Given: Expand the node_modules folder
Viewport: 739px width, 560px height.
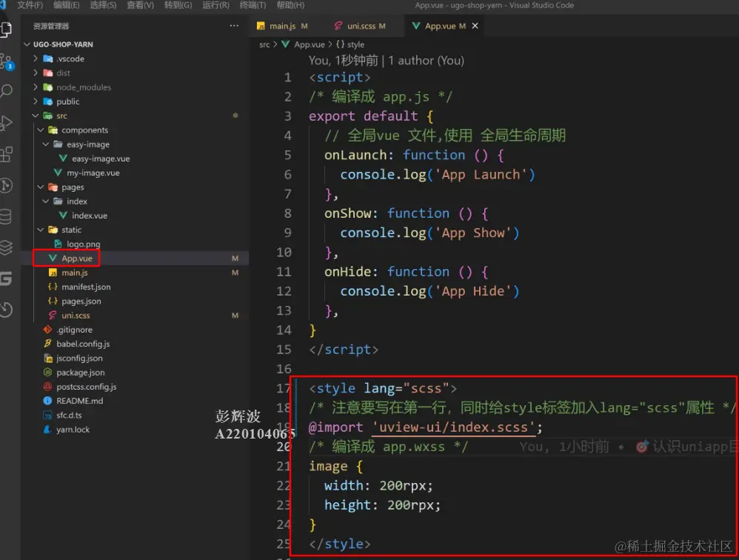Looking at the screenshot, I should (x=134, y=87).
